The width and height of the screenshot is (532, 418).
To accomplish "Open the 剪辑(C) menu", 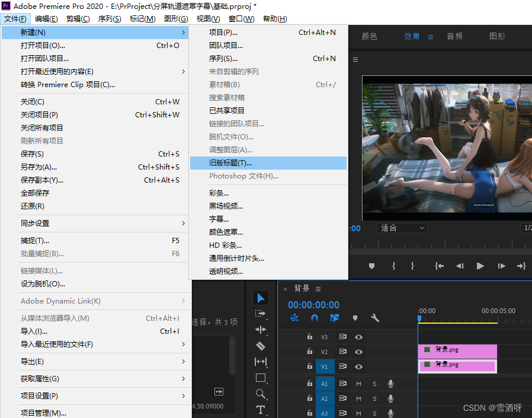I will coord(78,18).
